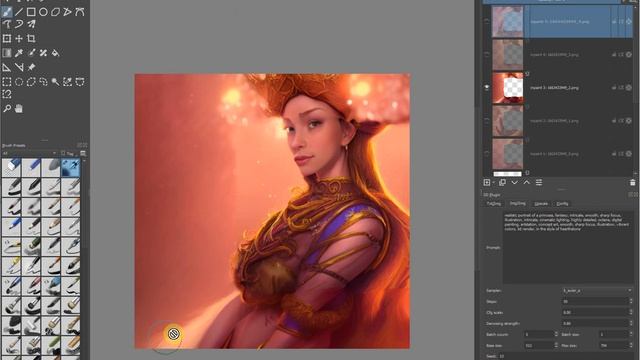The height and width of the screenshot is (360, 640).
Task: Duplicate the selected layer
Action: [x=502, y=183]
